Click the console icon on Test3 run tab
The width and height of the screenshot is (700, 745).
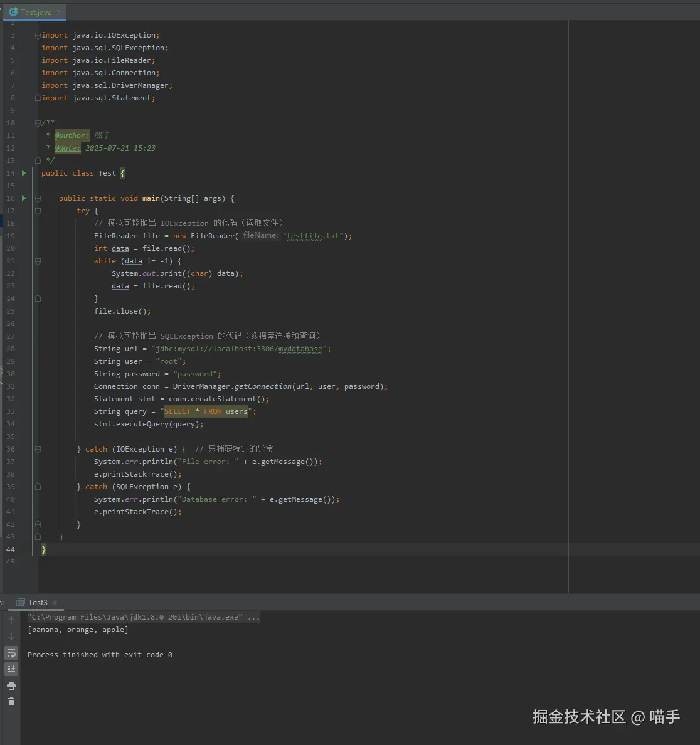(x=21, y=602)
